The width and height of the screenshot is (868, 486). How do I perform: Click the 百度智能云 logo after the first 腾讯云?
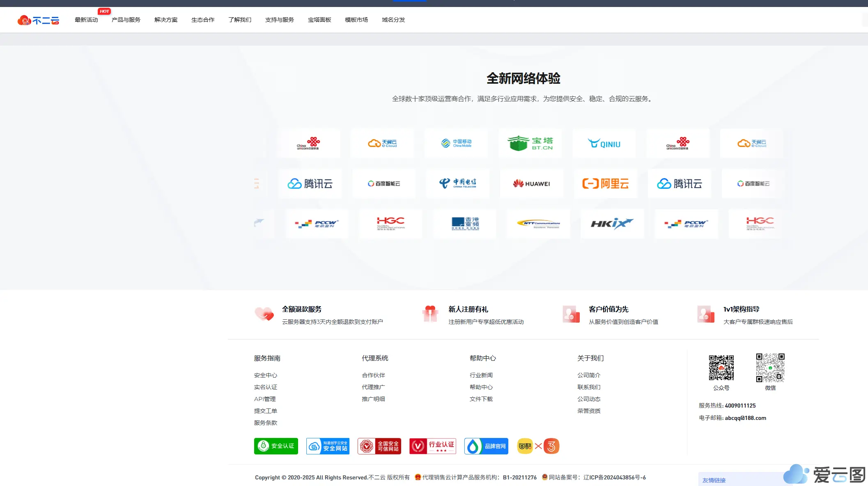click(x=384, y=183)
